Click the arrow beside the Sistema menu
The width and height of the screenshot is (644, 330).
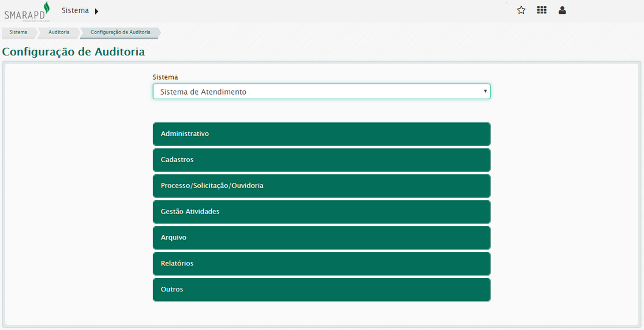click(x=96, y=11)
